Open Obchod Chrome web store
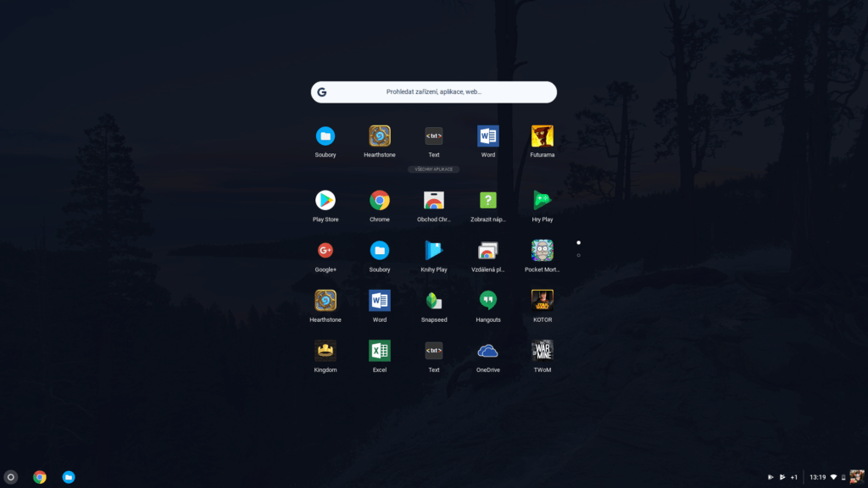Viewport: 868px width, 488px height. [434, 201]
